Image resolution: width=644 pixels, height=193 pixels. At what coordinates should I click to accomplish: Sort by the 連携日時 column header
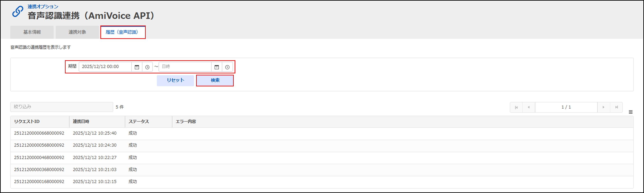[81, 122]
